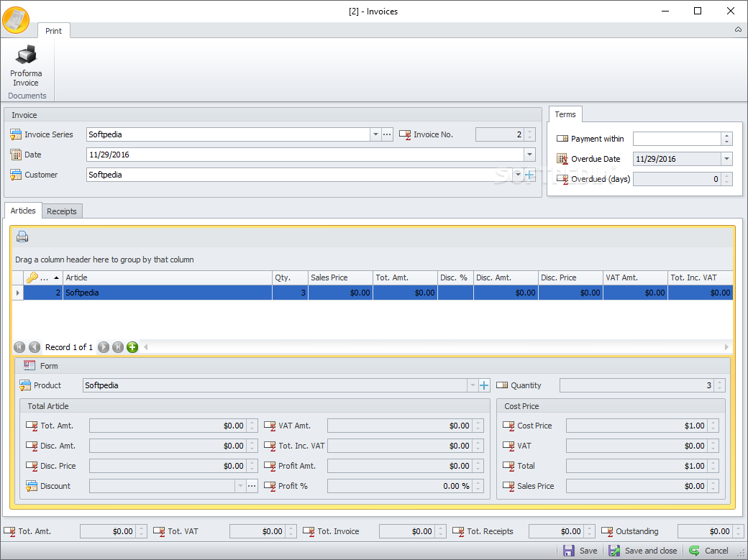Sort by Disc. % column header
748x560 pixels.
click(x=455, y=277)
